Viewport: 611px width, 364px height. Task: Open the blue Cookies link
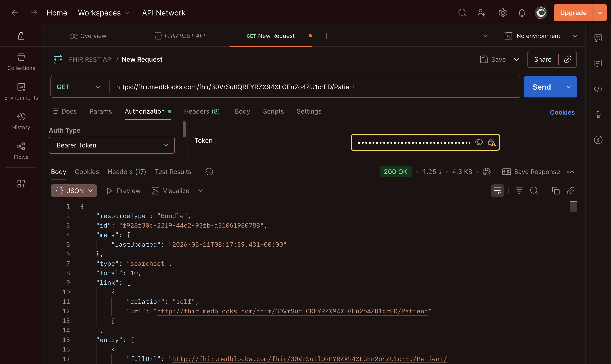coord(562,112)
